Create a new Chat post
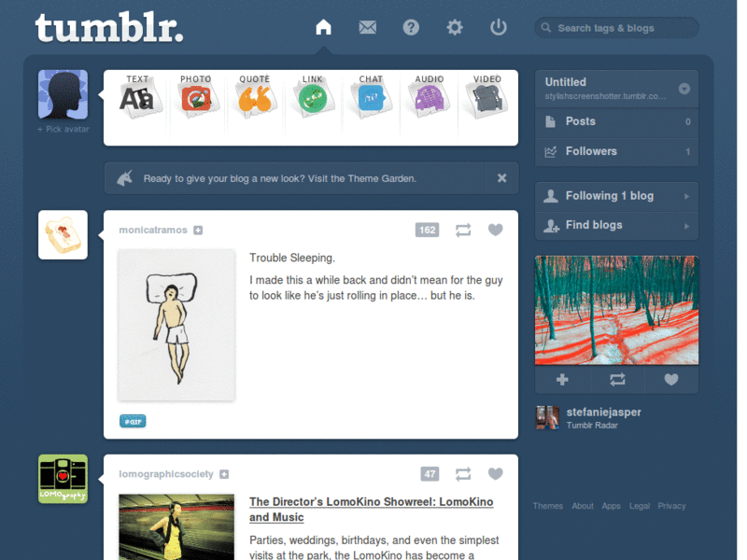The width and height of the screenshot is (747, 560). pyautogui.click(x=371, y=97)
